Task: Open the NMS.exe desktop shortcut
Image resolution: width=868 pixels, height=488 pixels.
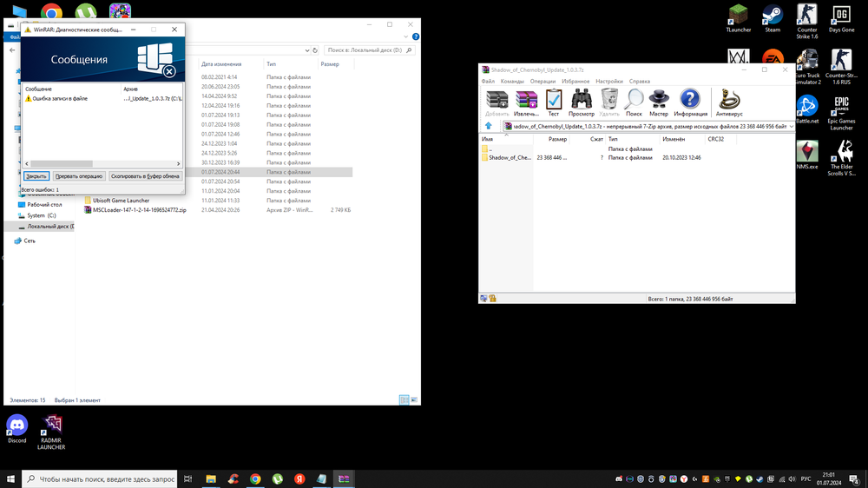Action: (807, 155)
